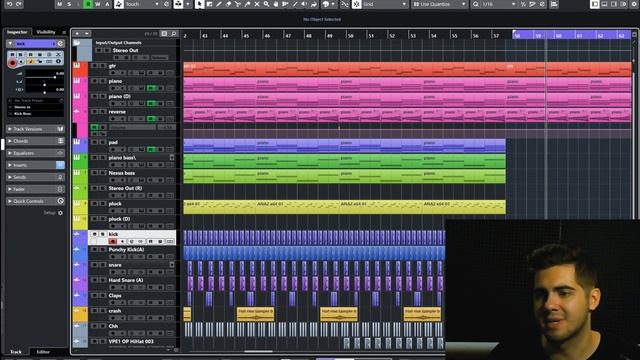Select the Line tool
This screenshot has height=360, width=640.
click(295, 4)
